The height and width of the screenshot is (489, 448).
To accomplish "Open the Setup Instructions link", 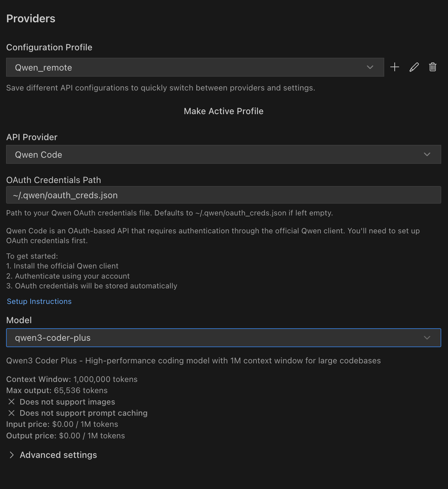I will click(39, 301).
